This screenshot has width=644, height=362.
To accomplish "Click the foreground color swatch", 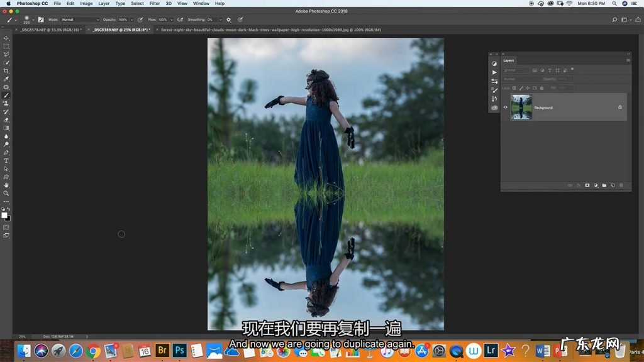I will [4, 215].
